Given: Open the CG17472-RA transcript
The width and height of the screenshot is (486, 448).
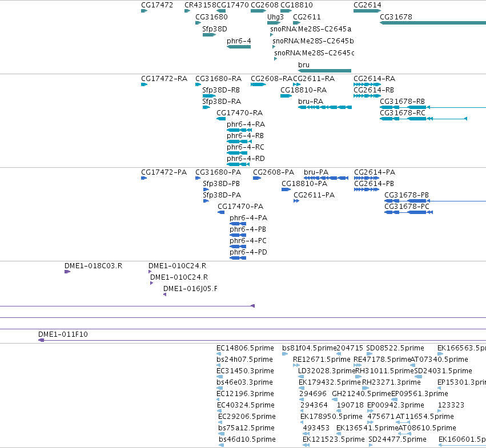Looking at the screenshot, I should coord(144,84).
